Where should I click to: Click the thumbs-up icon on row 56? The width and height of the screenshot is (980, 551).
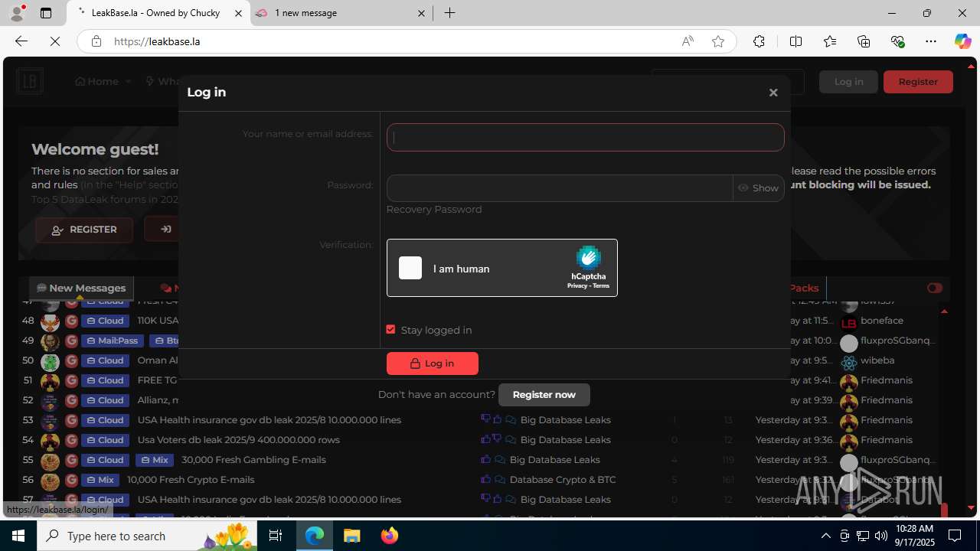485,480
